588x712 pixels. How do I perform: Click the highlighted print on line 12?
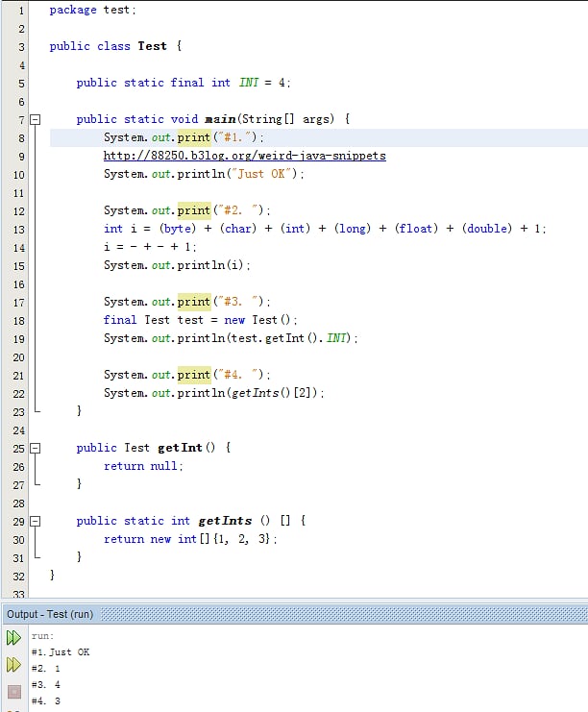tap(194, 210)
